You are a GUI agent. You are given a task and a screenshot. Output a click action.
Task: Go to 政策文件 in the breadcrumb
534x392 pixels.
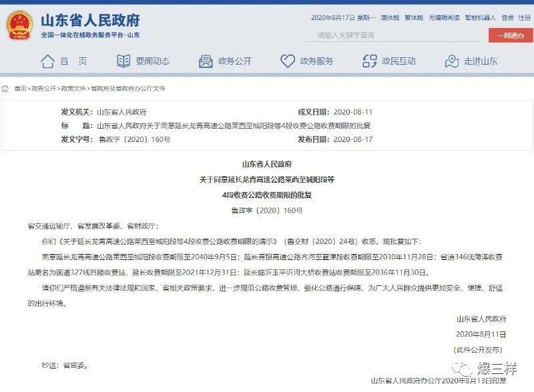[x=73, y=89]
